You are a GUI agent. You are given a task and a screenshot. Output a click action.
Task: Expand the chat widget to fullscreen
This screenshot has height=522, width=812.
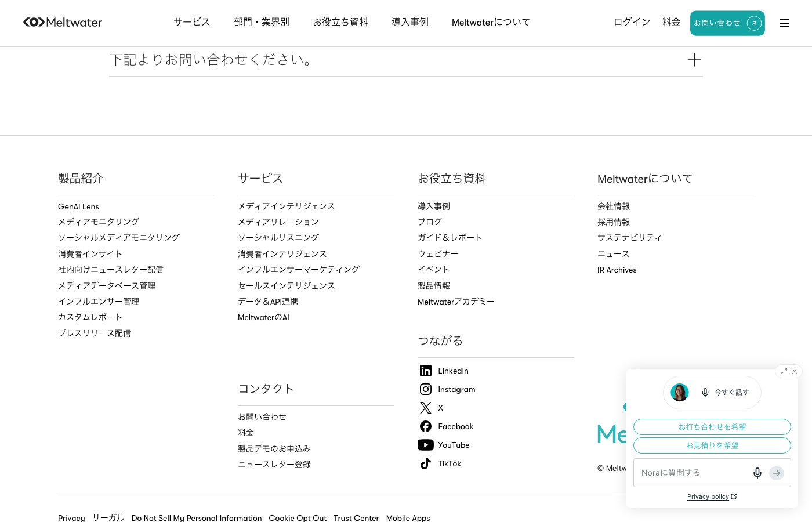[x=784, y=371]
